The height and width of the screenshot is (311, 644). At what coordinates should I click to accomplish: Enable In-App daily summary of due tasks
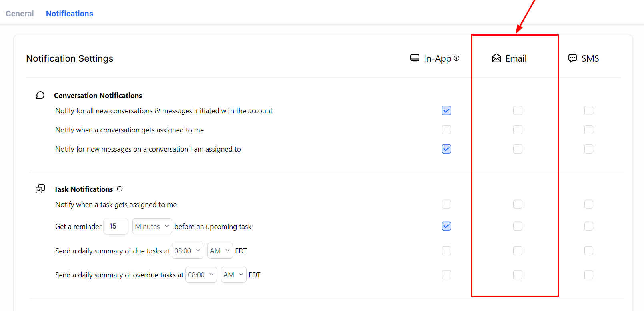[446, 251]
